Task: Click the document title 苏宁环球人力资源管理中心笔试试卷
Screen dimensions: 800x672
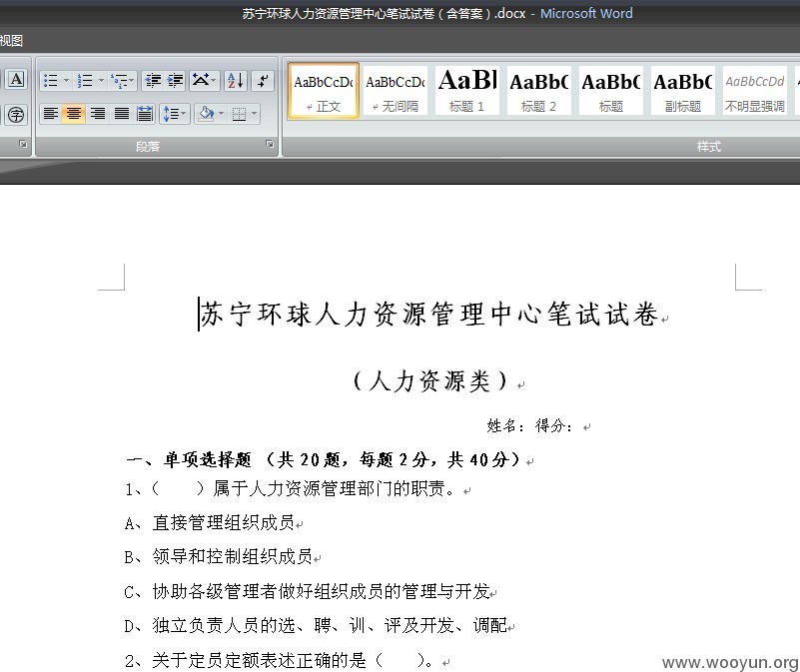Action: [429, 315]
